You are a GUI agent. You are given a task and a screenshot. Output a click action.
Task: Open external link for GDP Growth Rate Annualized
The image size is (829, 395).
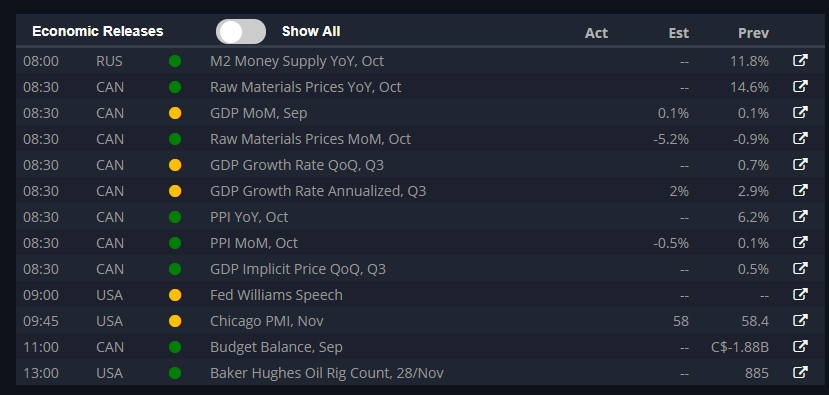point(800,190)
